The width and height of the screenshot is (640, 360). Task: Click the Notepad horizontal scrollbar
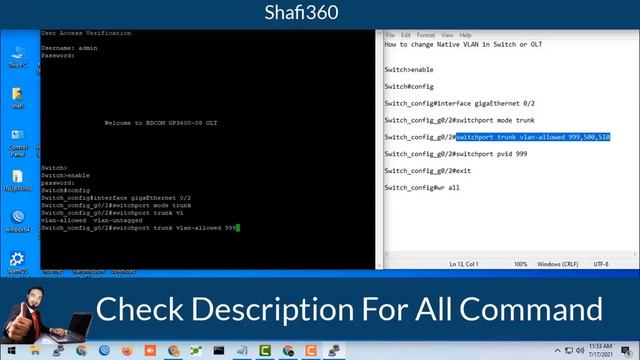coord(510,254)
